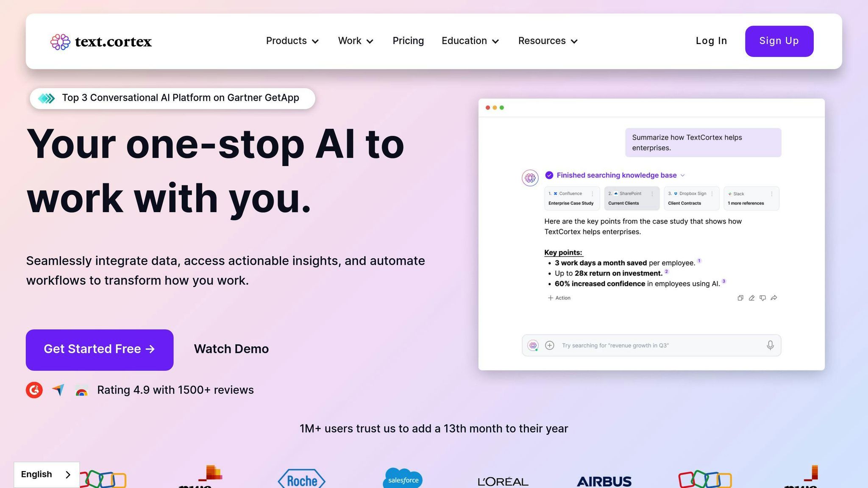The image size is (868, 488).
Task: Open the Dropbox Sign Client Contracts reference
Action: tap(692, 198)
